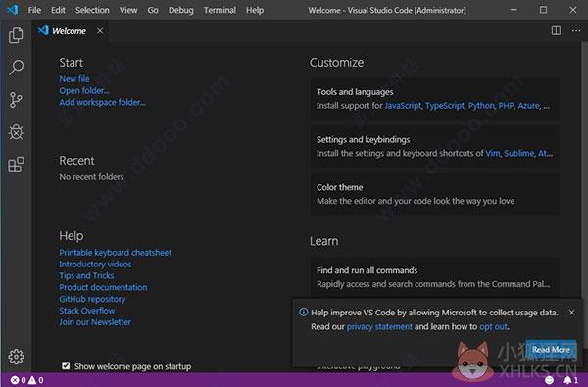Open the feedback smiley in status bar
Viewport: 588px width, 387px height.
[549, 380]
